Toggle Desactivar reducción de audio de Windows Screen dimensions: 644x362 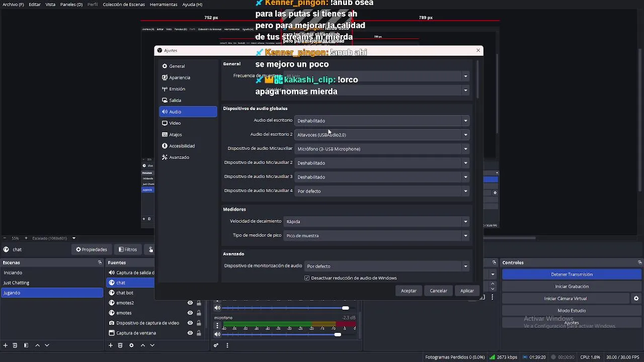307,278
